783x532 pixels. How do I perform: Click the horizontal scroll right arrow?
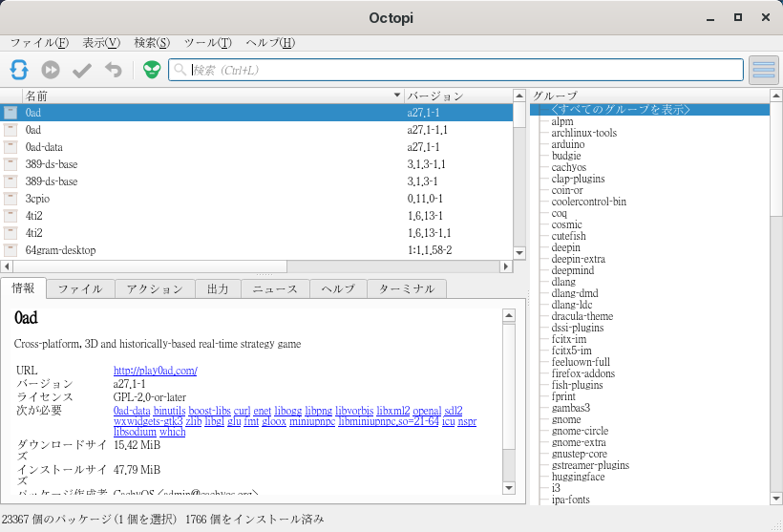pyautogui.click(x=506, y=266)
